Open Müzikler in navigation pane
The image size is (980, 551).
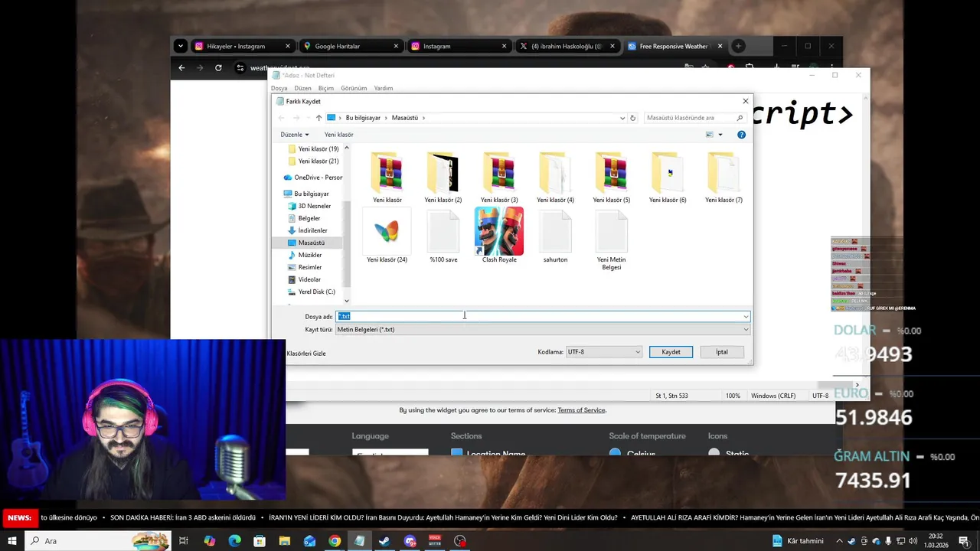304,255
